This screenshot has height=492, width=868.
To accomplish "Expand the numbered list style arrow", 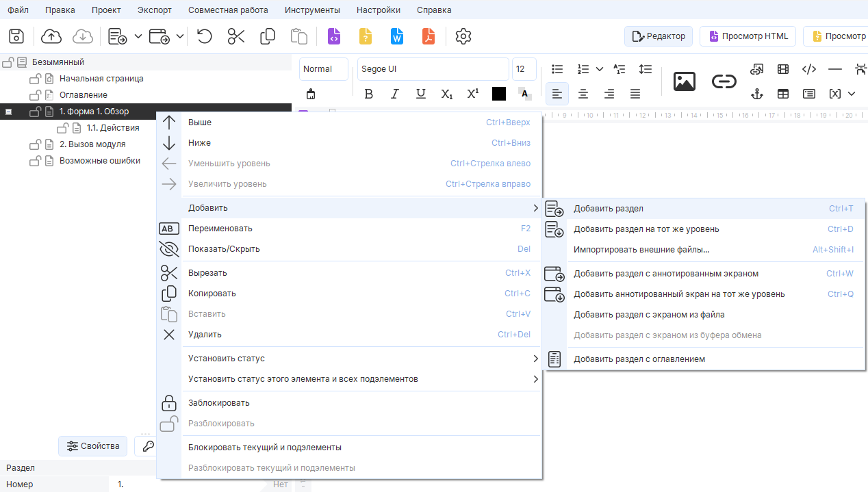I will (600, 69).
